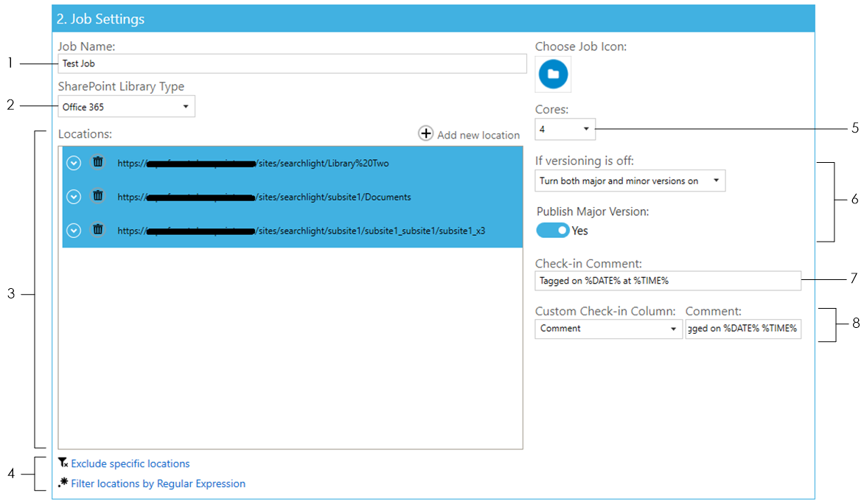Expand the subsite1_x3 location row chevron
864x504 pixels.
click(73, 231)
